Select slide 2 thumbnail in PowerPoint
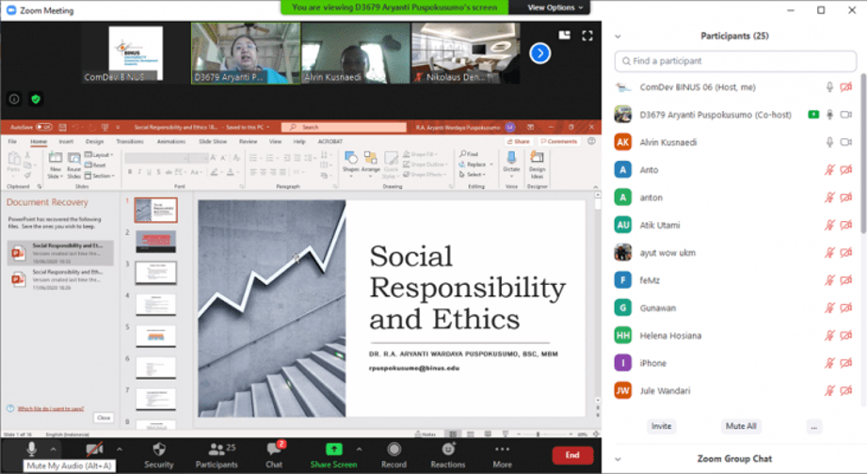The width and height of the screenshot is (868, 474). tap(156, 242)
